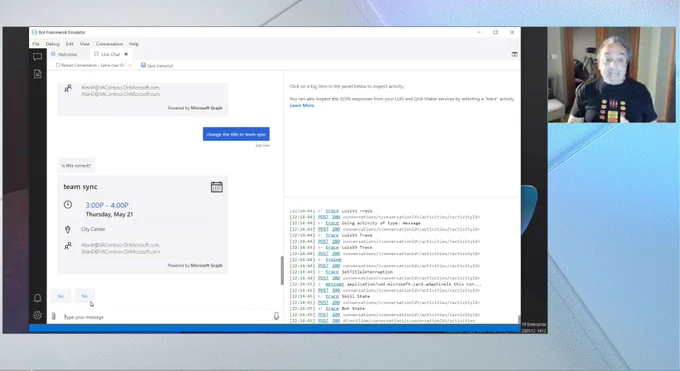Click attendee emails in the team sync card
The image size is (680, 371).
tap(121, 248)
